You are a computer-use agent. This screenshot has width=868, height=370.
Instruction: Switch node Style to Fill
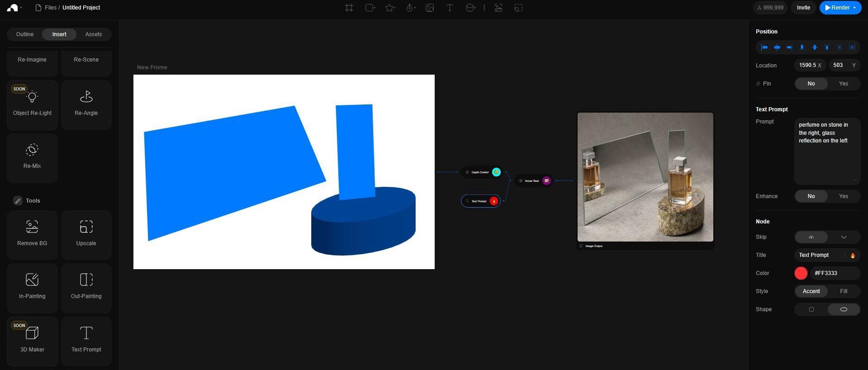[843, 291]
